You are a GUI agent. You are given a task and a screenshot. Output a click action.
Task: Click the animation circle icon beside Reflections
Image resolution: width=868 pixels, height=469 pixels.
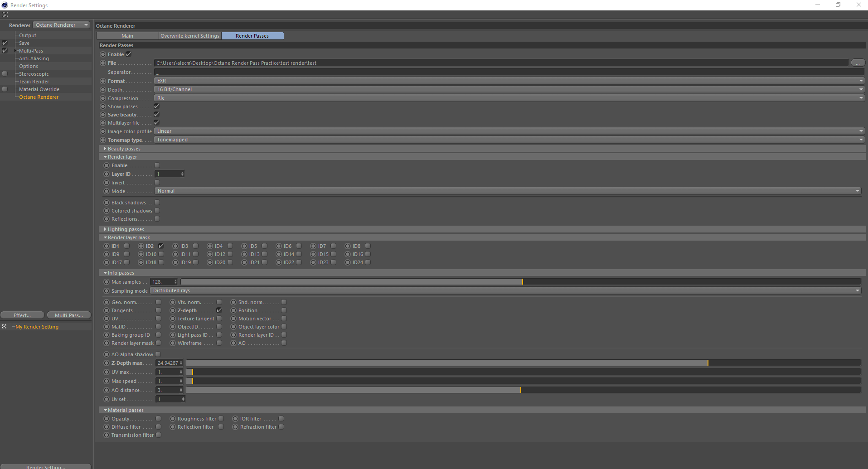pyautogui.click(x=107, y=219)
